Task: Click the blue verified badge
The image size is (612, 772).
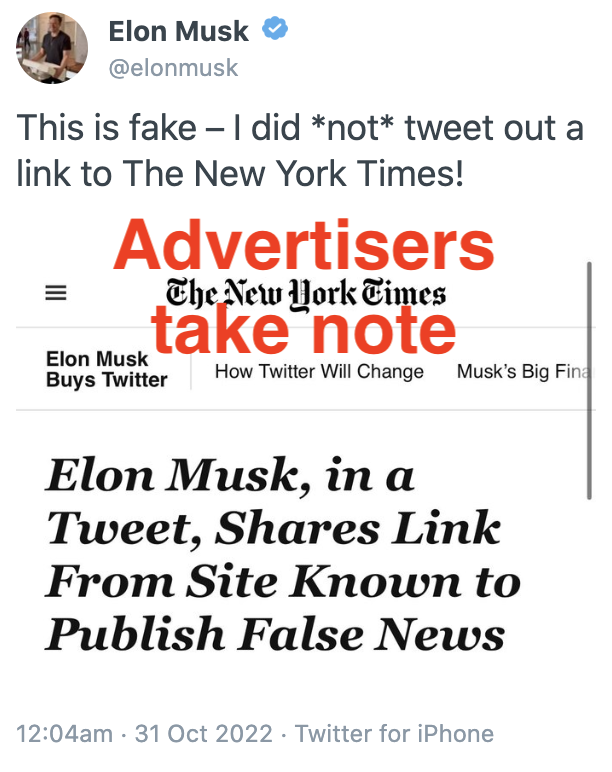Action: point(275,28)
